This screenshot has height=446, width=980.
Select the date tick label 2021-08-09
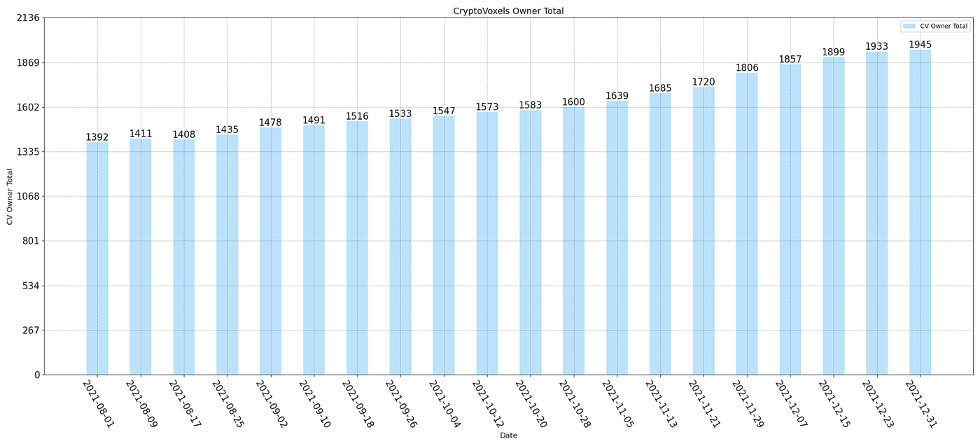tap(141, 404)
